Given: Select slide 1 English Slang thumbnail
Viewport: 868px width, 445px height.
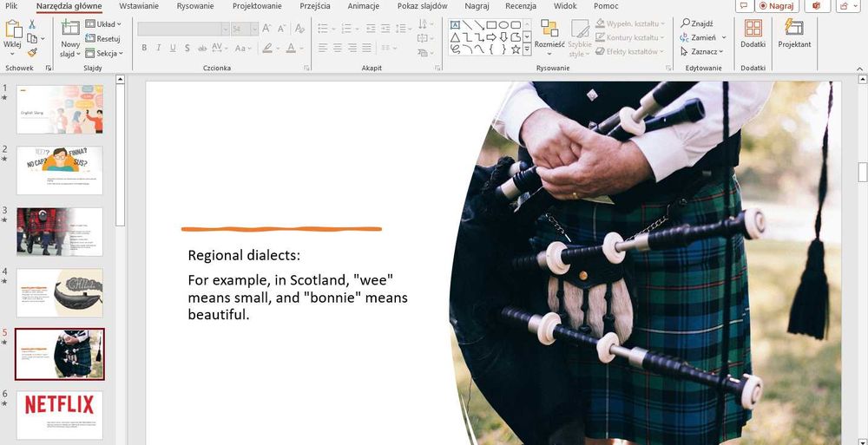Looking at the screenshot, I should 59,109.
